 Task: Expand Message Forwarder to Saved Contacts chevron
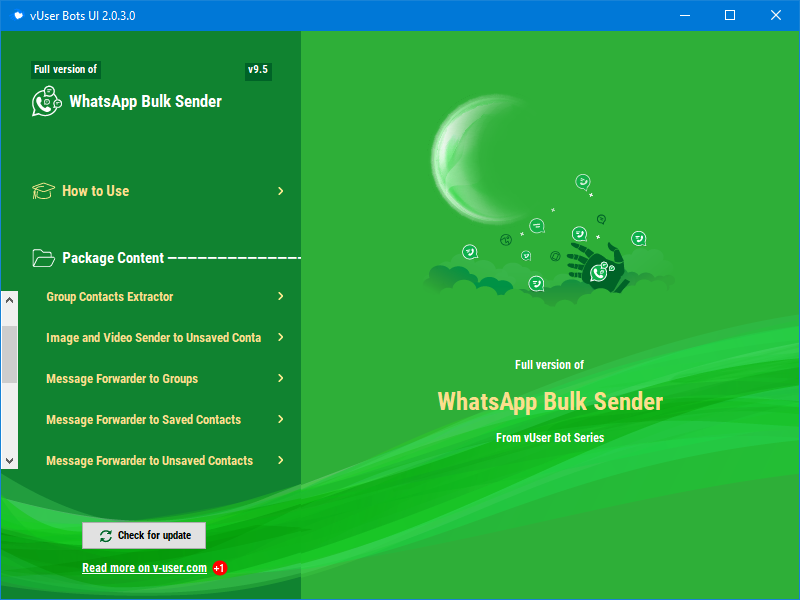coord(281,419)
